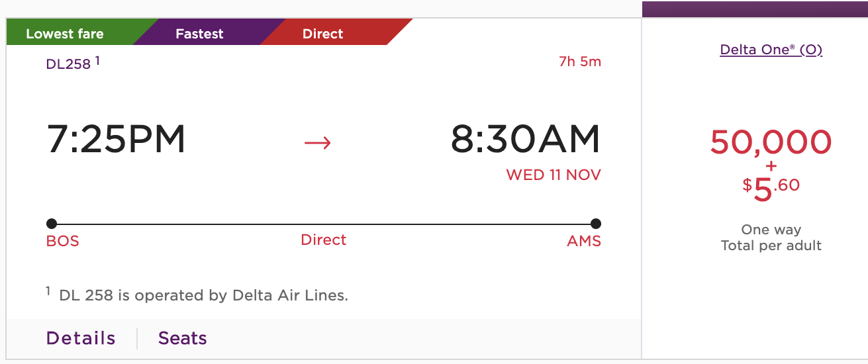The height and width of the screenshot is (364, 868).
Task: Click the DL258 flight number
Action: click(68, 64)
